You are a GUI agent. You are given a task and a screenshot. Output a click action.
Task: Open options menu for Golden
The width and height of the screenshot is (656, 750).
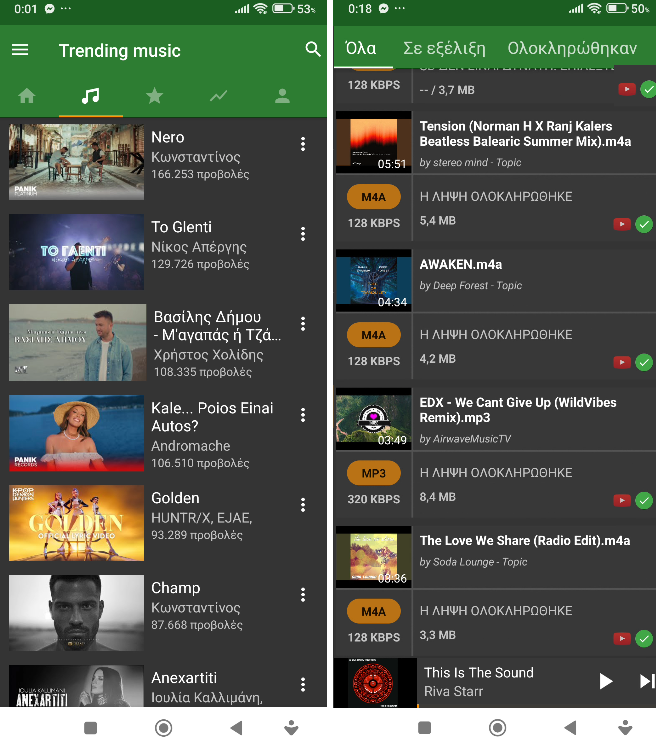(x=303, y=505)
